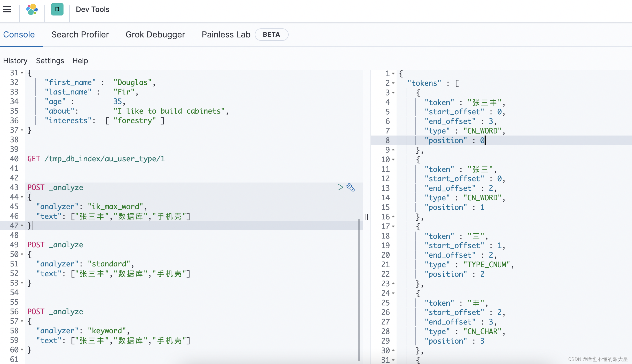This screenshot has width=632, height=364.
Task: Collapse fold marker at output line 16
Action: (393, 217)
